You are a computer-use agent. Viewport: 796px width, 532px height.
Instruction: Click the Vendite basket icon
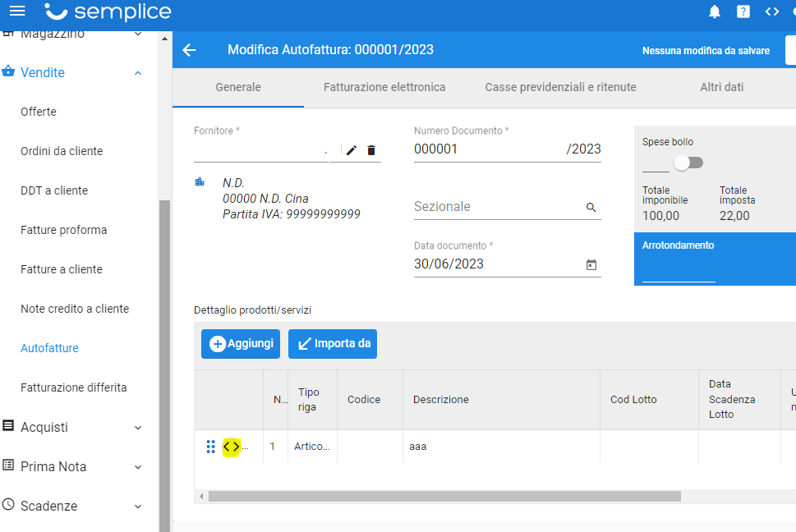pyautogui.click(x=8, y=71)
